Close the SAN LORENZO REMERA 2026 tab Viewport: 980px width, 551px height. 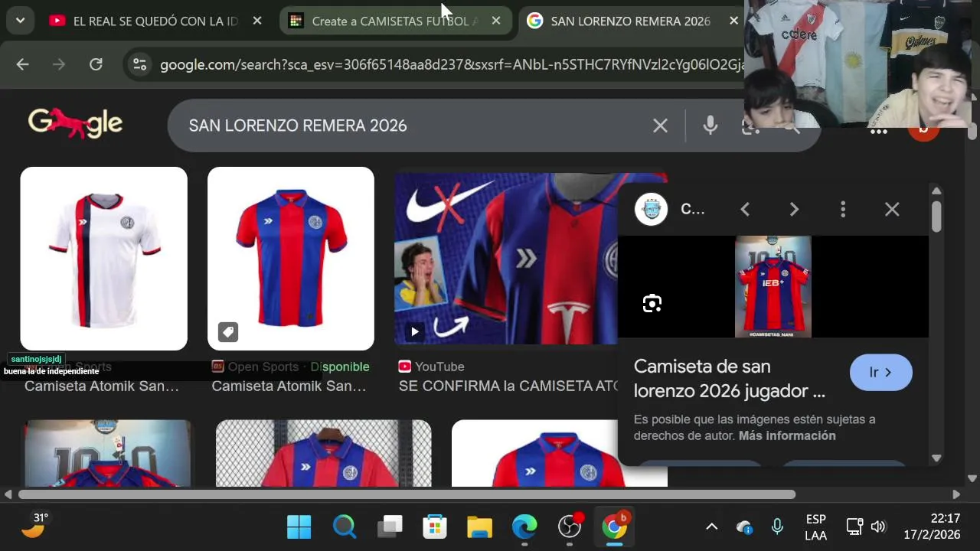(x=734, y=21)
